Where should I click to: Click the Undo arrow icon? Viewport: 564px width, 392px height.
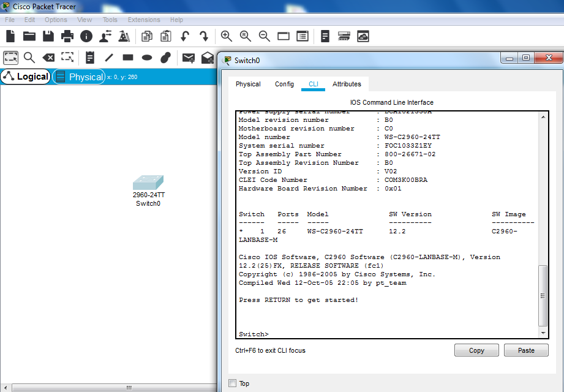[x=185, y=36]
